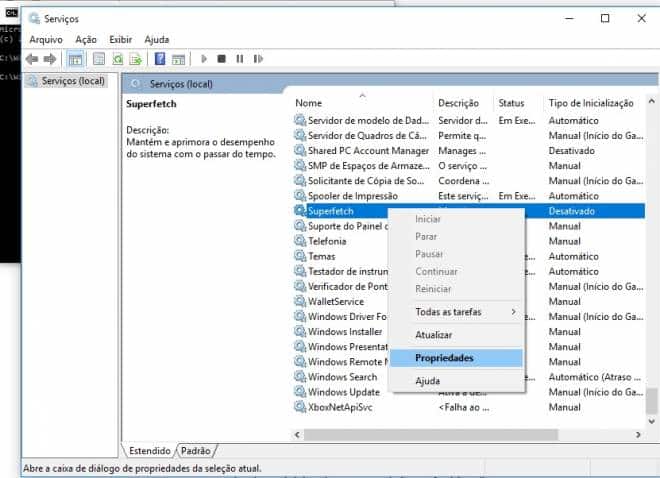
Task: Click horizontal scrollbar left arrow
Action: tap(298, 434)
